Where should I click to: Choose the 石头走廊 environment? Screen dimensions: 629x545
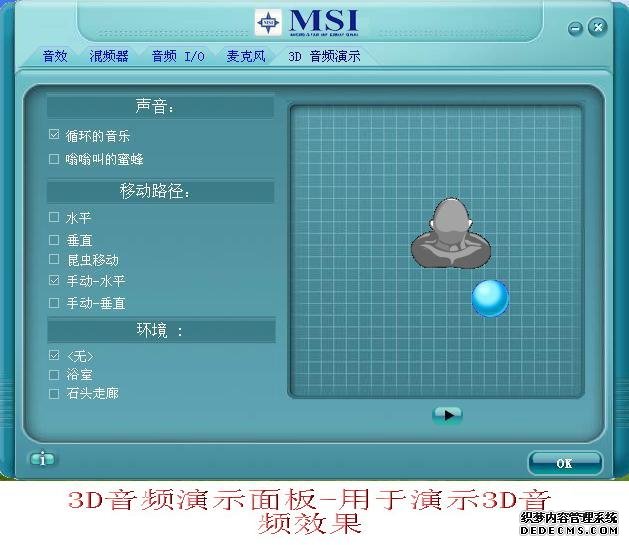54,394
